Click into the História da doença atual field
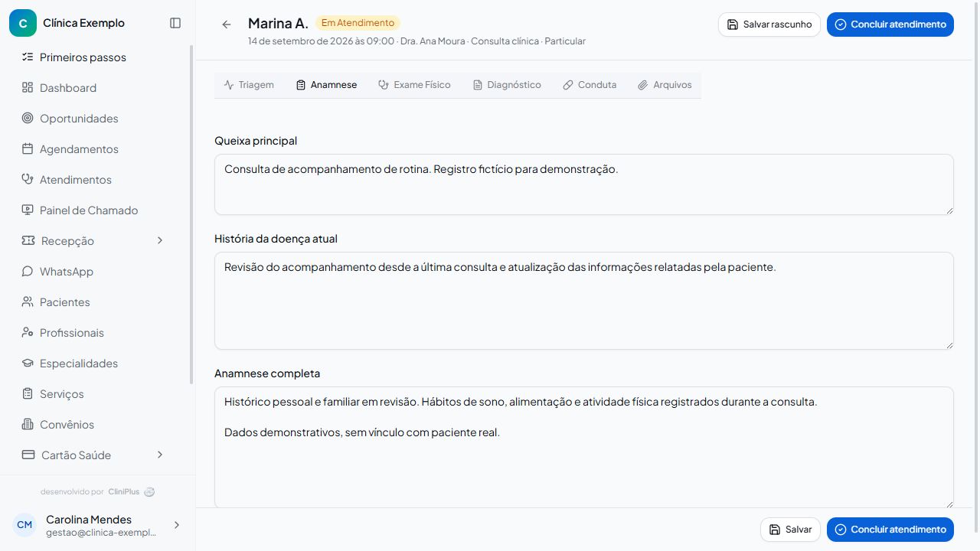The height and width of the screenshot is (551, 980). [x=584, y=301]
